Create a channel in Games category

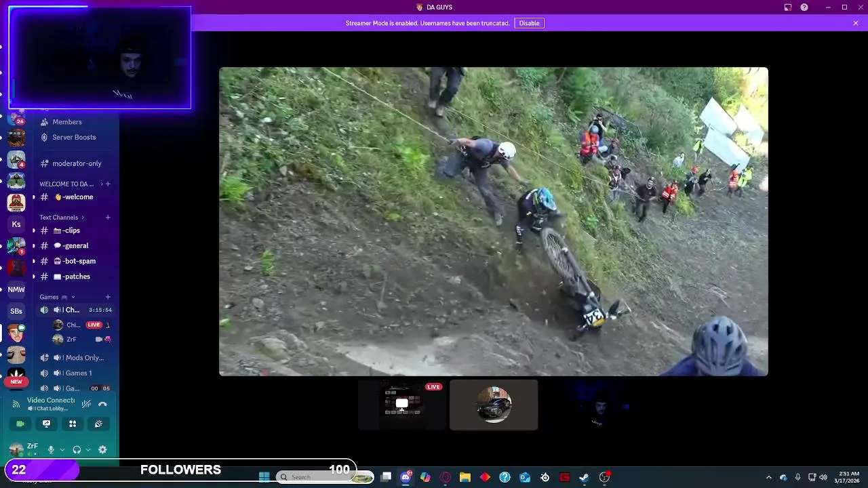[108, 297]
